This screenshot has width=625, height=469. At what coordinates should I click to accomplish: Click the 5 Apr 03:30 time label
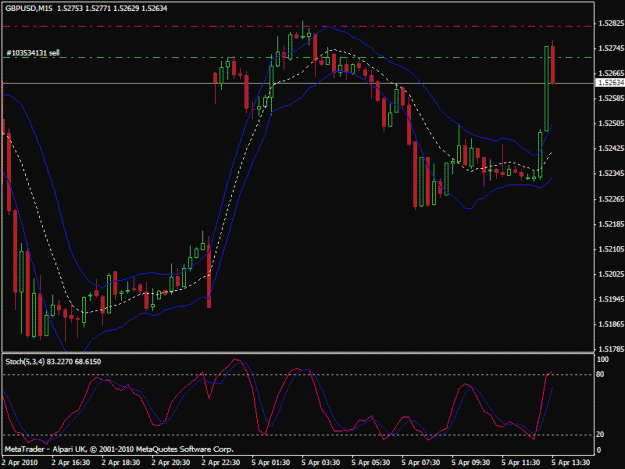coord(321,463)
